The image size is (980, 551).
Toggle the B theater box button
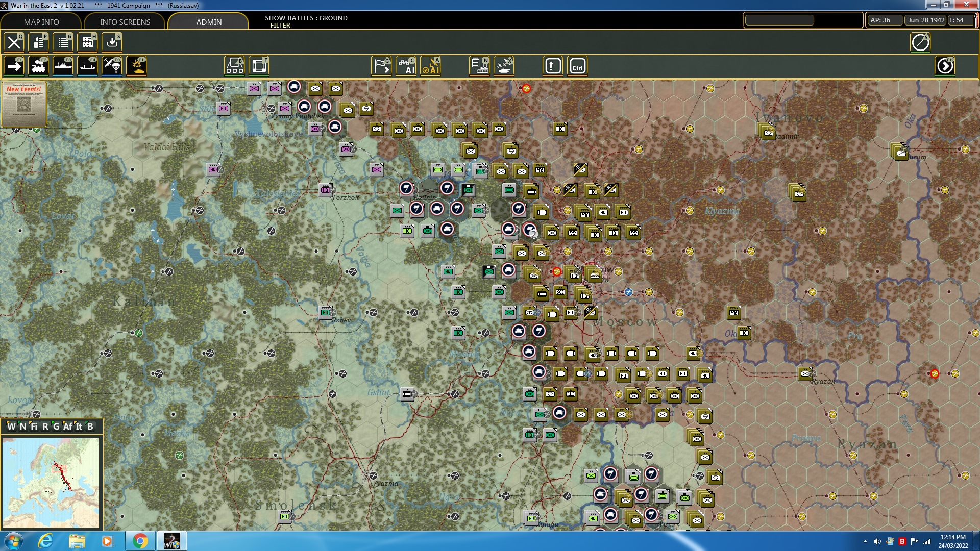(x=90, y=427)
